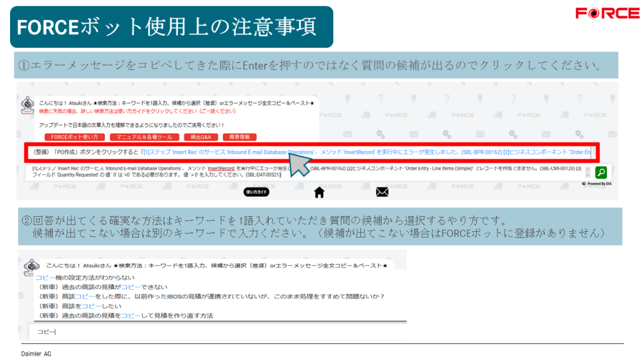The width and height of the screenshot is (644, 362).
Task: Click the green magnifier search button
Action: tap(601, 172)
